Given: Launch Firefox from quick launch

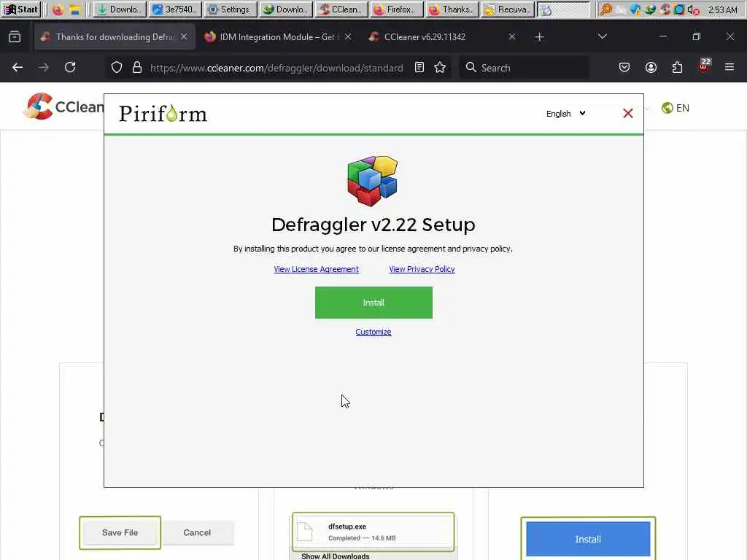Looking at the screenshot, I should [x=58, y=9].
